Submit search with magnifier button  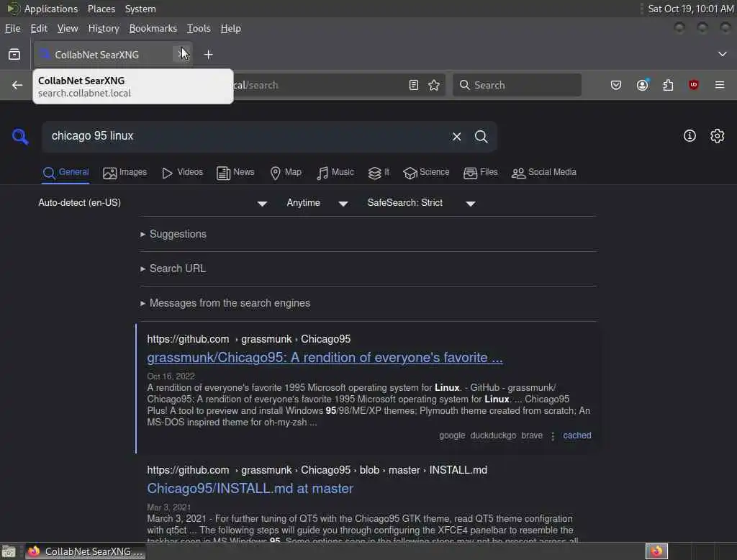(481, 137)
